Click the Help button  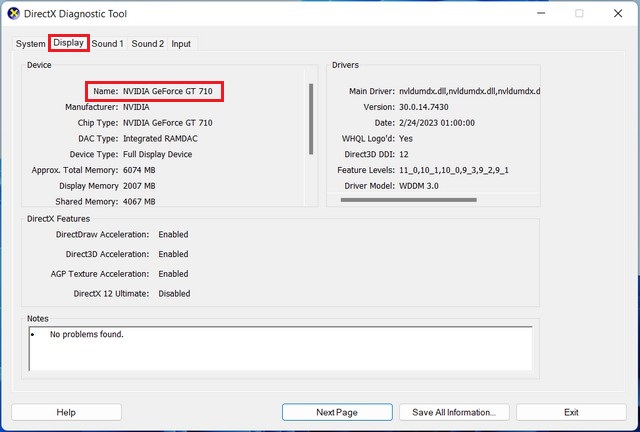point(66,412)
